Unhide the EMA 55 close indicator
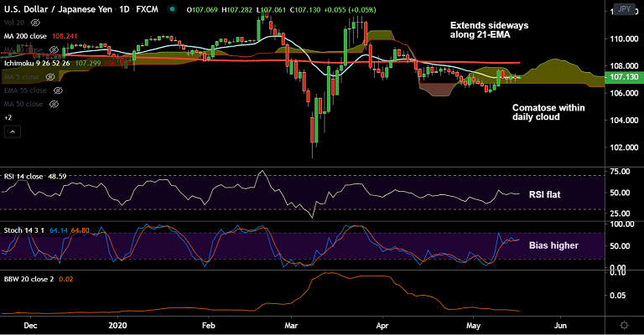This screenshot has width=644, height=335. [58, 90]
